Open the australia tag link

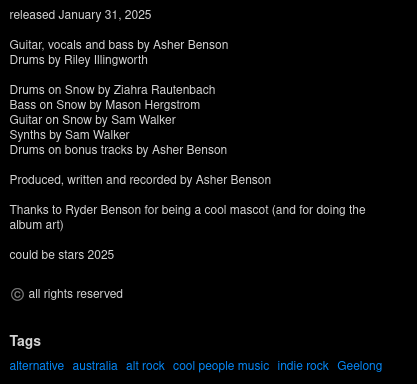(x=95, y=366)
